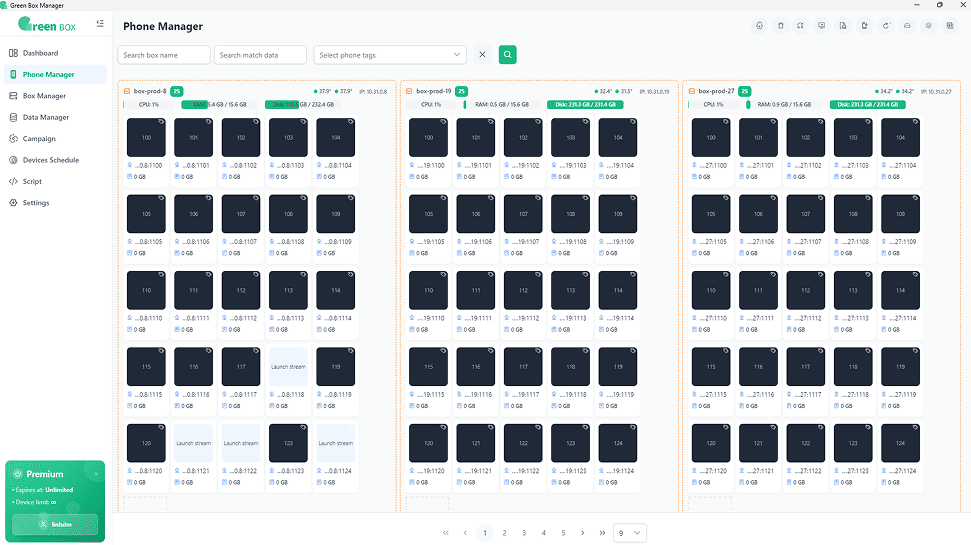Image resolution: width=971 pixels, height=545 pixels.
Task: Go to page 5
Action: click(x=563, y=533)
